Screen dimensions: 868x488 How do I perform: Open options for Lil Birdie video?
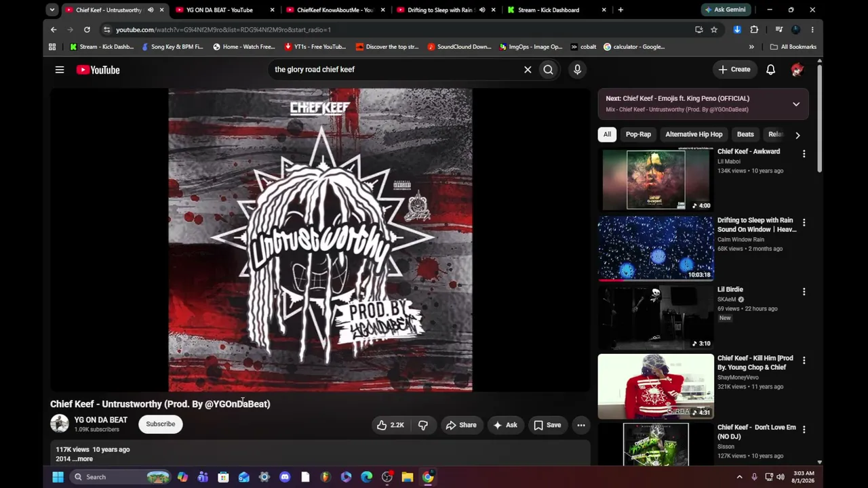pyautogui.click(x=804, y=291)
